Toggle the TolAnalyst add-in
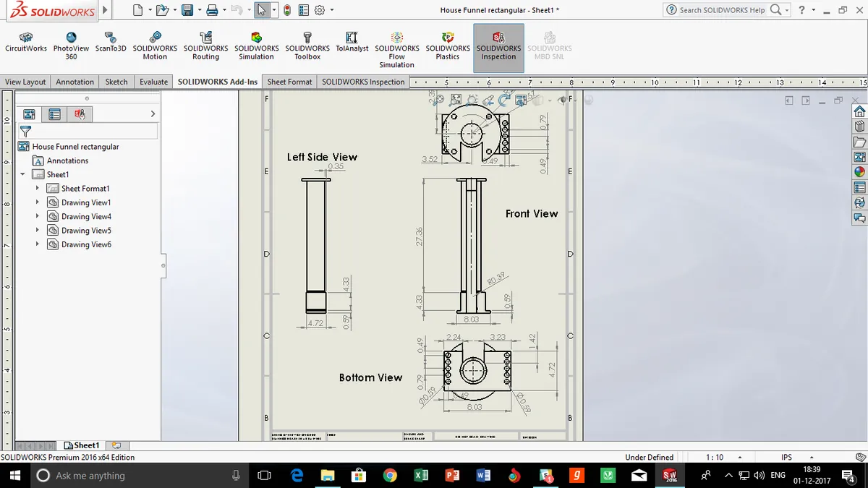The image size is (868, 488). pyautogui.click(x=352, y=43)
